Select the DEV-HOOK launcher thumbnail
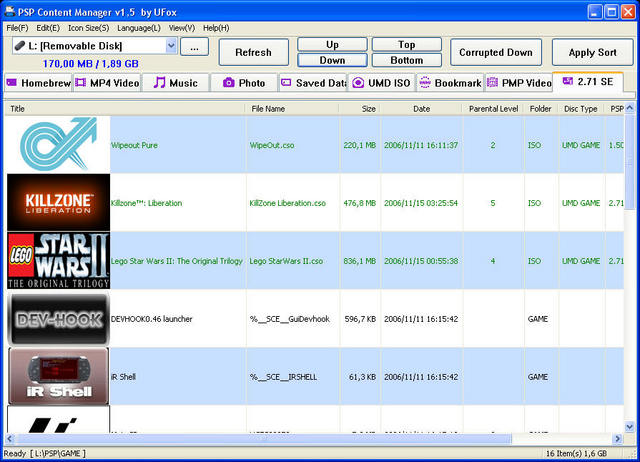 tap(58, 318)
